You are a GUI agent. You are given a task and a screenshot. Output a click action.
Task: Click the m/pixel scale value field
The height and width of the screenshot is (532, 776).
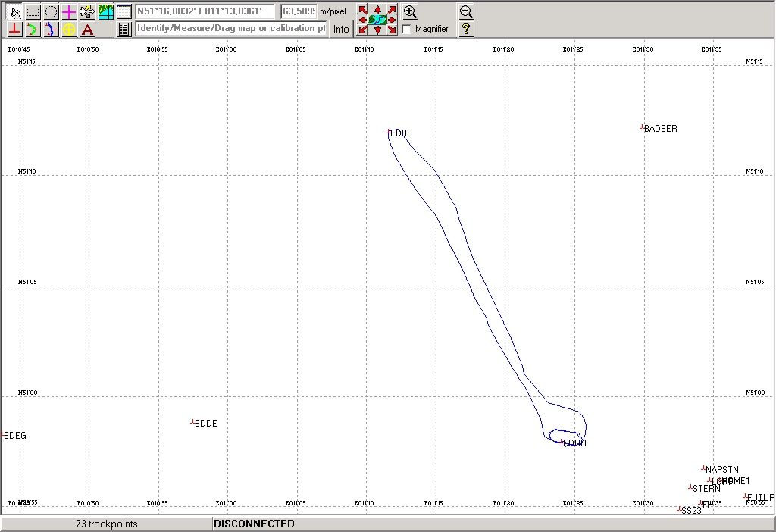pos(299,11)
